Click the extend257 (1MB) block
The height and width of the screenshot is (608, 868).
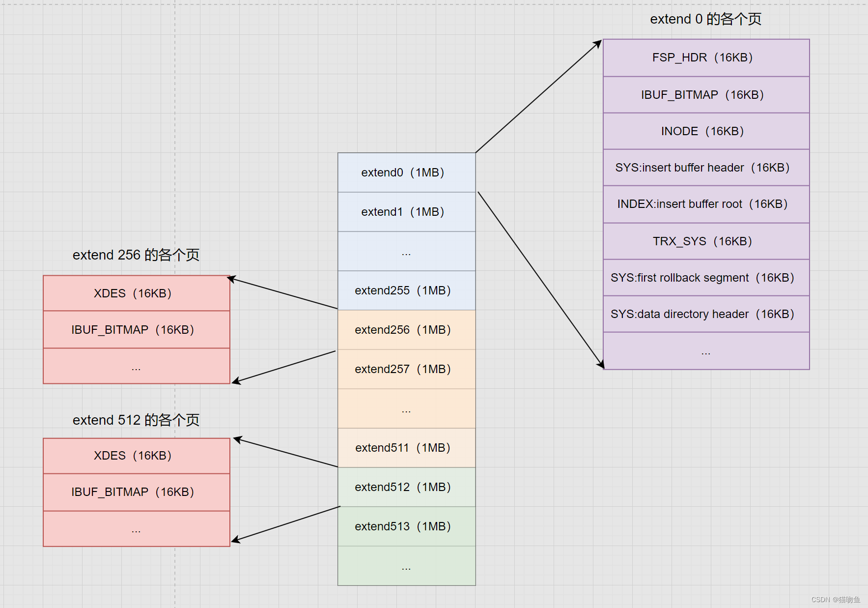pos(406,369)
